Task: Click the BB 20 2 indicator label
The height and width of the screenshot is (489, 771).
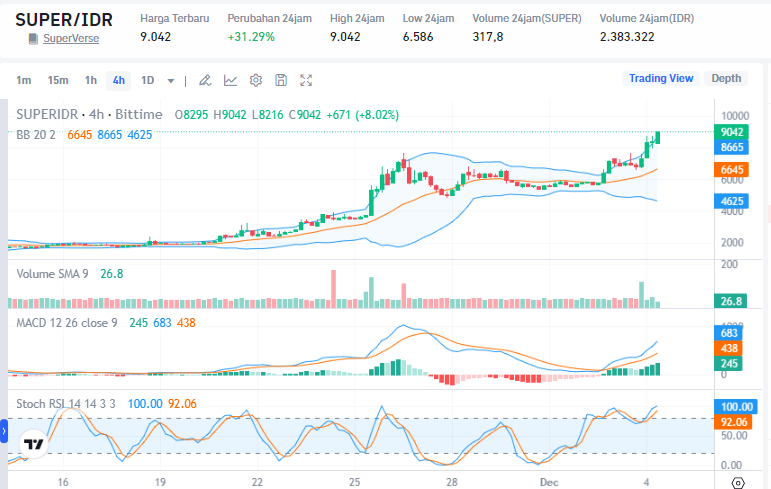Action: 36,135
